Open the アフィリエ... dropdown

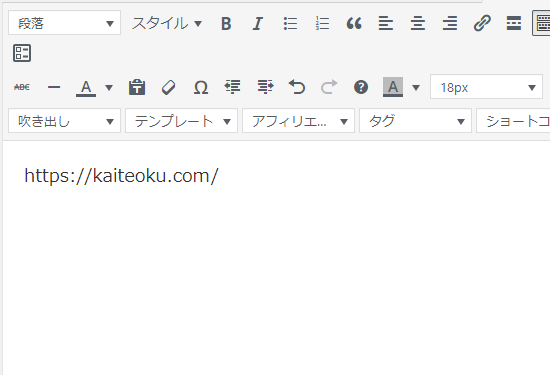tap(299, 121)
